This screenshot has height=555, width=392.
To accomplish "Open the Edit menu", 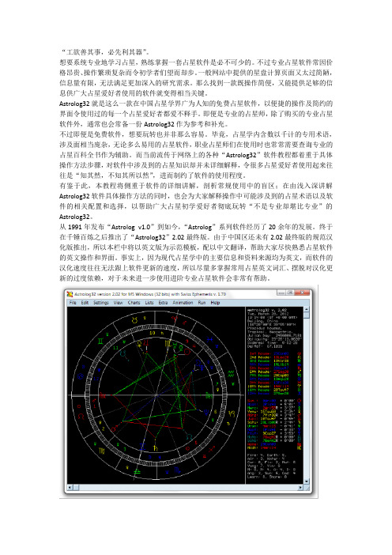I will point(85,303).
